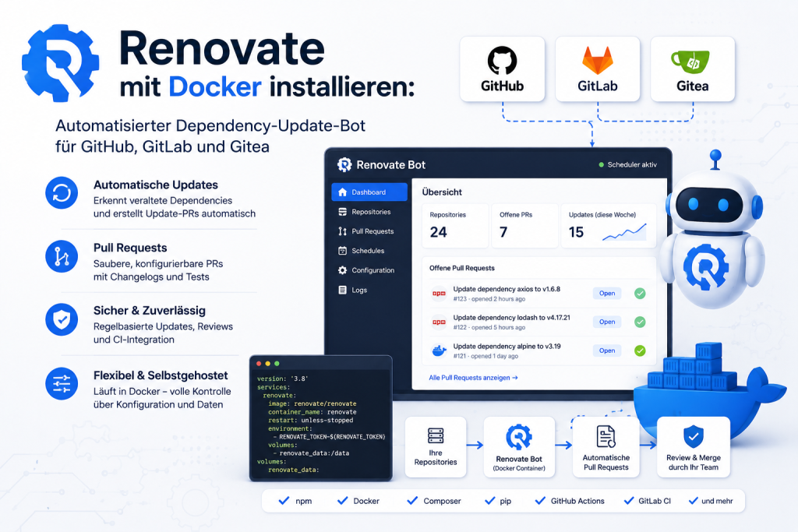Click green check for lodash pull request

pyautogui.click(x=640, y=322)
